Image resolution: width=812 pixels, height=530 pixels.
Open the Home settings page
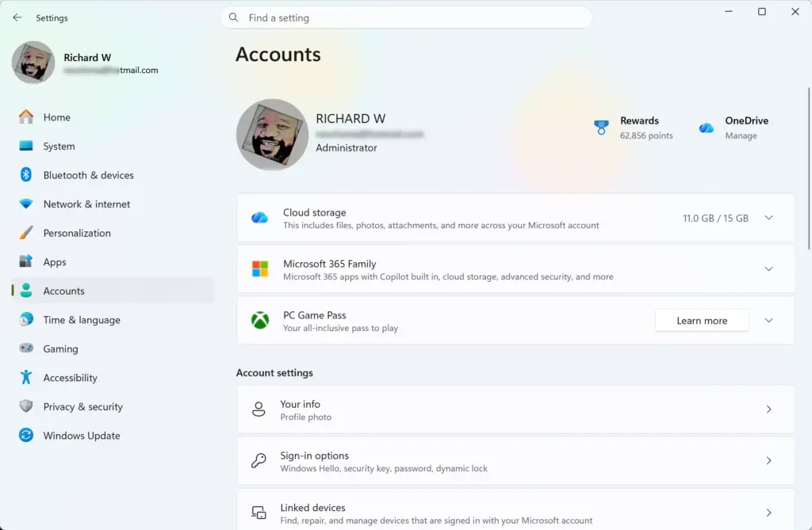(x=113, y=117)
